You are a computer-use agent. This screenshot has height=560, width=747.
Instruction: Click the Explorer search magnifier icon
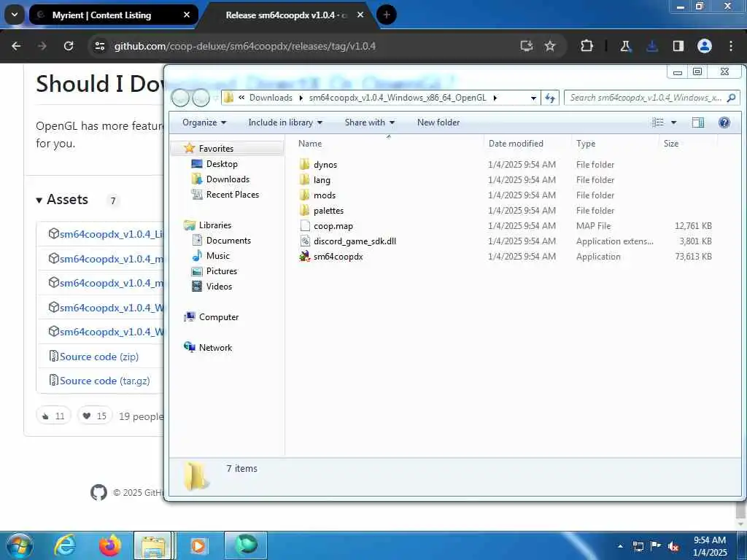click(731, 98)
